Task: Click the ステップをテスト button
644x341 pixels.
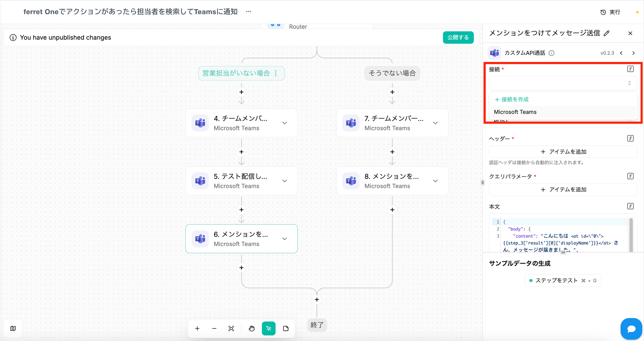Action: tap(563, 280)
